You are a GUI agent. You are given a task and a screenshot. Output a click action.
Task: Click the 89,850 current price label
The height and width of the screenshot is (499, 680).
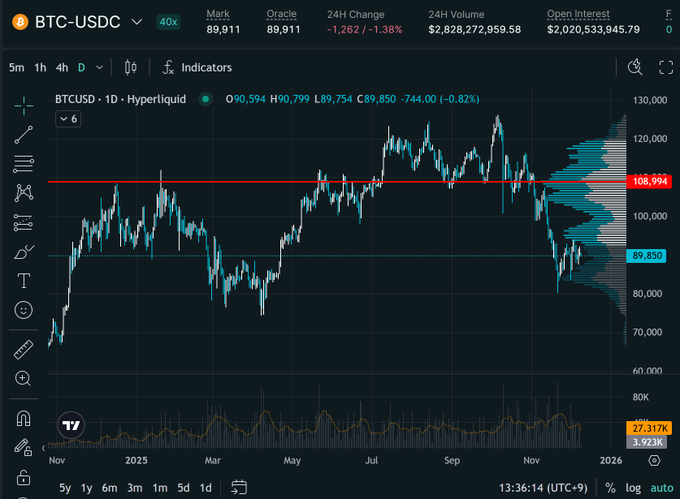[647, 256]
